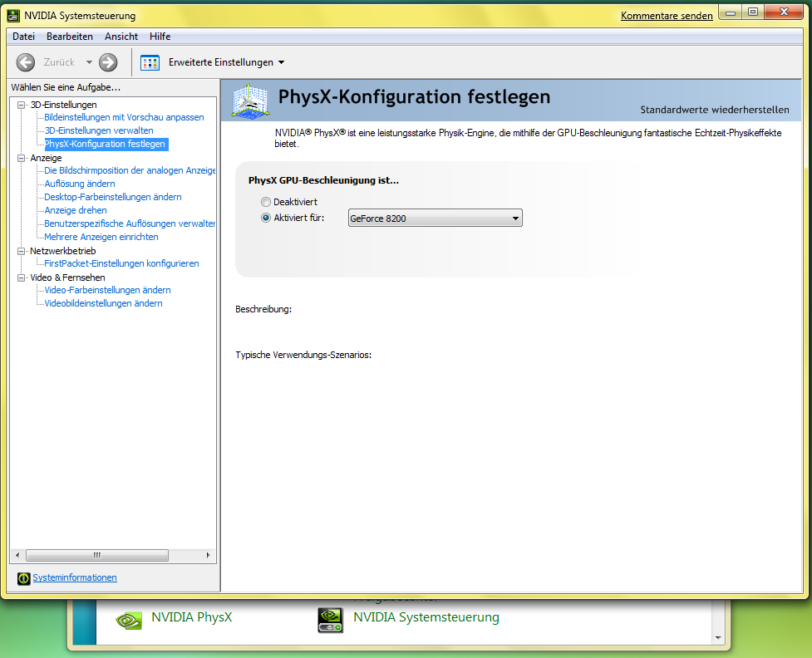
Task: Collapse the Anzeige tree node
Action: pyautogui.click(x=22, y=158)
